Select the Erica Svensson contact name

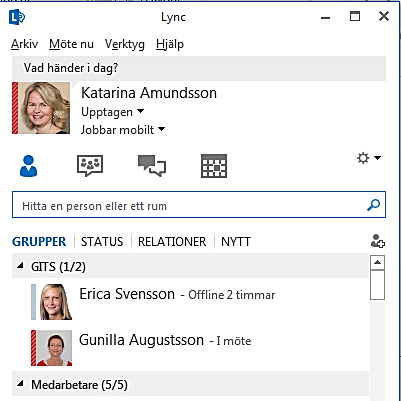click(x=127, y=294)
